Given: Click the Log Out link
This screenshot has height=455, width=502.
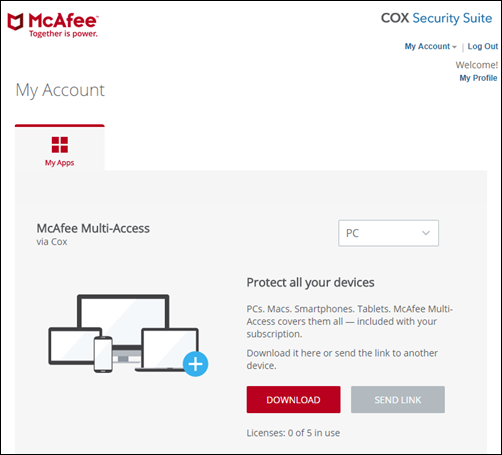Looking at the screenshot, I should tap(483, 46).
